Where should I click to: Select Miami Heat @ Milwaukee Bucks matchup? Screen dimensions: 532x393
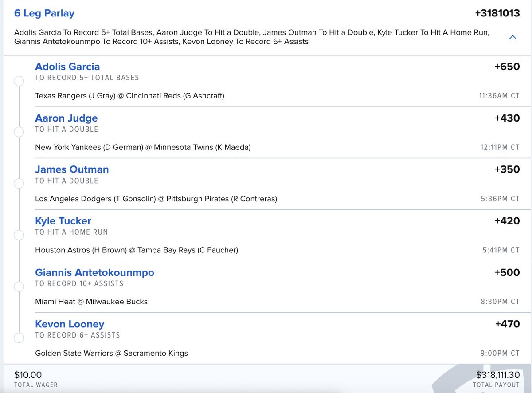coord(91,302)
